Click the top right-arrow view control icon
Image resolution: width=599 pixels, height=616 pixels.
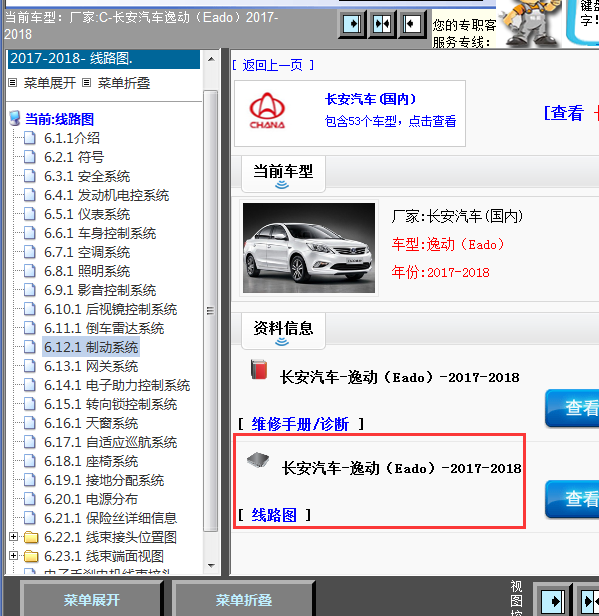click(x=352, y=24)
